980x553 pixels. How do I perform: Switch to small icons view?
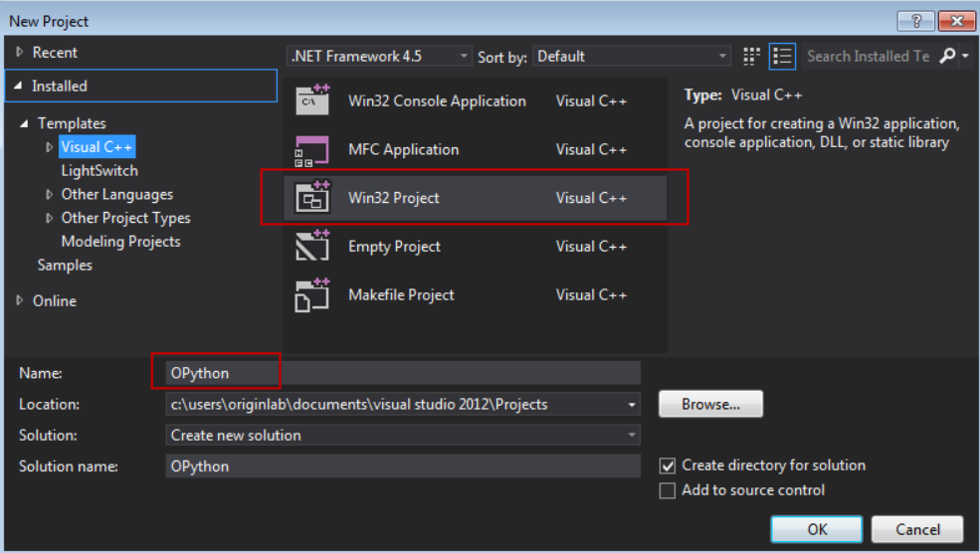(x=751, y=57)
